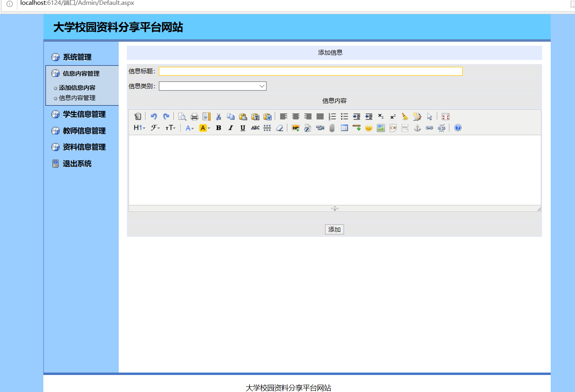Click the print icon in editor

195,117
